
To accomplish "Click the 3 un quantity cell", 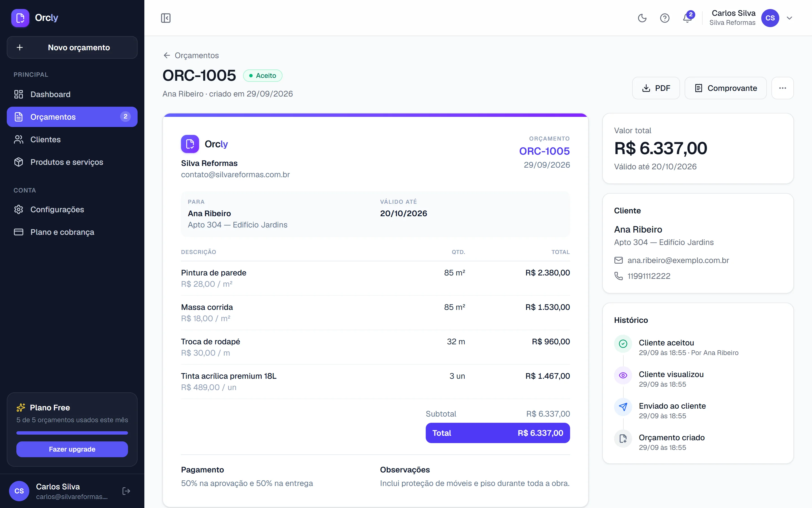I will [457, 376].
